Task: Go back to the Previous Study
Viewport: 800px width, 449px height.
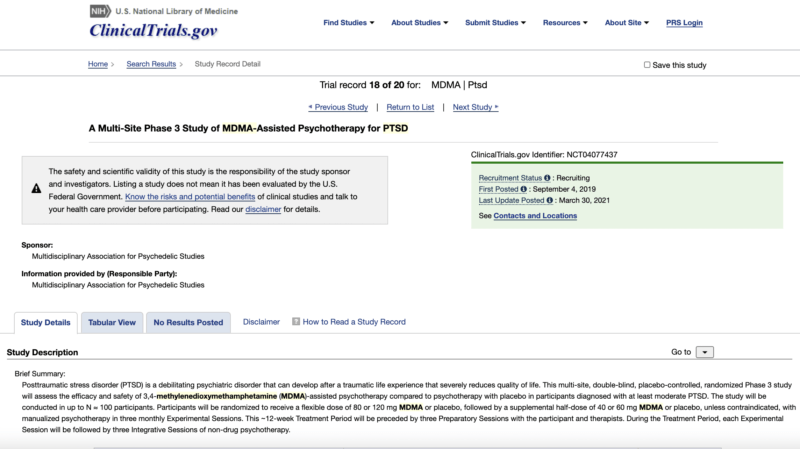Action: click(x=338, y=107)
